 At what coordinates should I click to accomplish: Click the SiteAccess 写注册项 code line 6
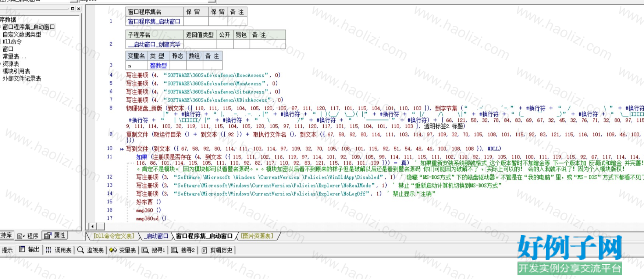[203, 92]
